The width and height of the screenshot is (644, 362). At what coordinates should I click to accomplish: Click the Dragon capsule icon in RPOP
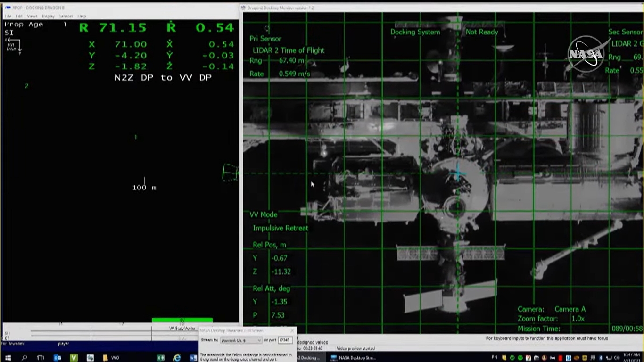pos(230,173)
